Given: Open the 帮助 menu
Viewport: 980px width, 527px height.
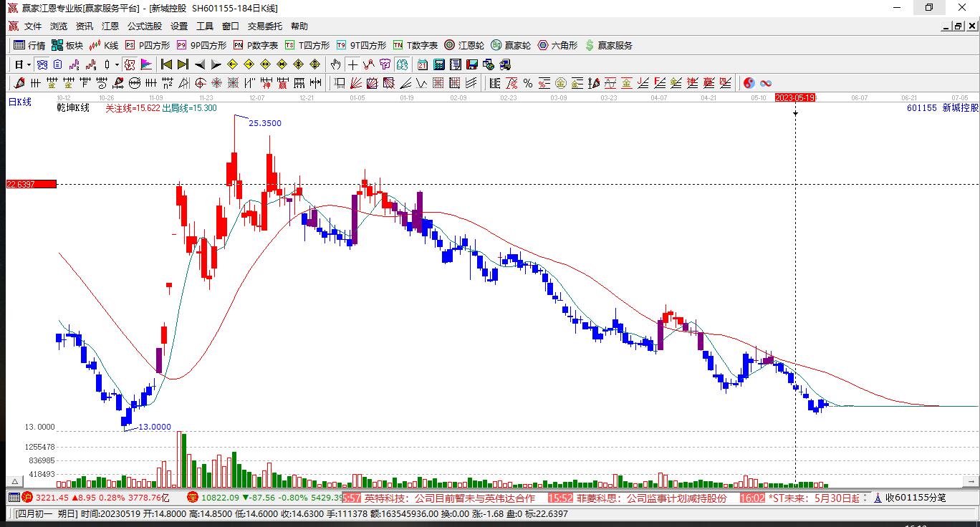Looking at the screenshot, I should pos(299,26).
